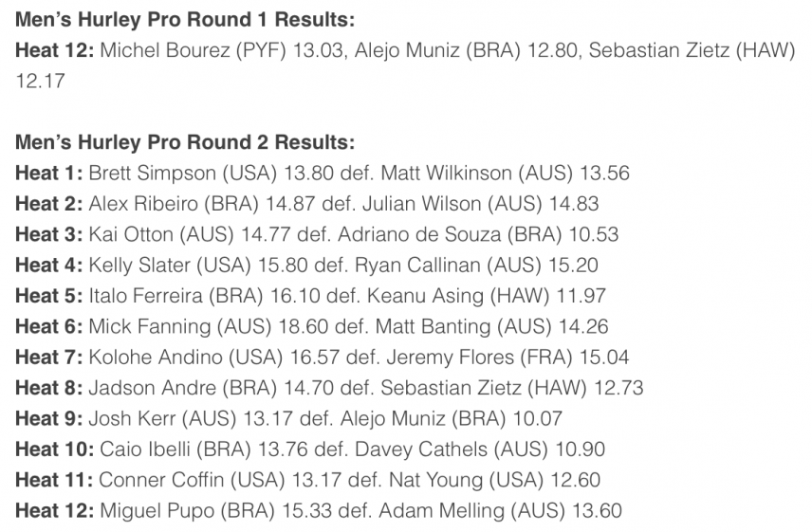Click Heat 9 Josh Kerr result
Screen dimensions: 812x532
pos(288,418)
